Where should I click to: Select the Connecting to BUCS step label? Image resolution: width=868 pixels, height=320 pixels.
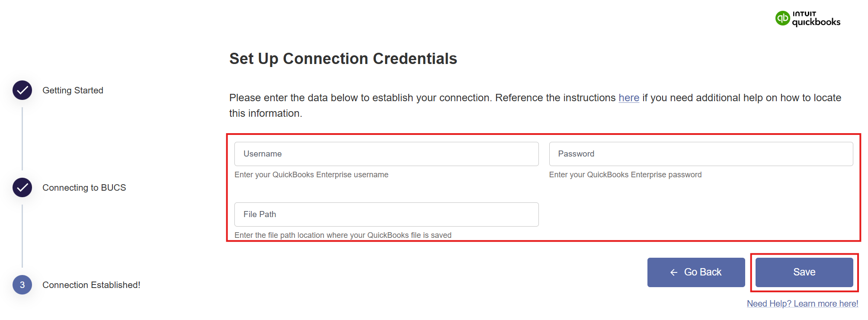point(84,188)
